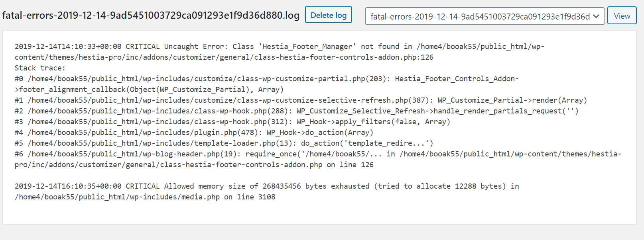
Task: Click the Delete log button
Action: [x=329, y=15]
